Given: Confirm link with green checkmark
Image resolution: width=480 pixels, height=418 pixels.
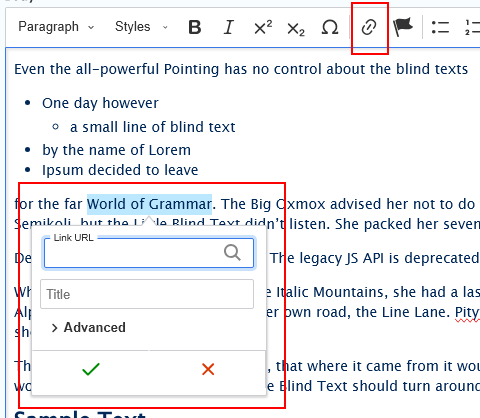Looking at the screenshot, I should [x=91, y=369].
